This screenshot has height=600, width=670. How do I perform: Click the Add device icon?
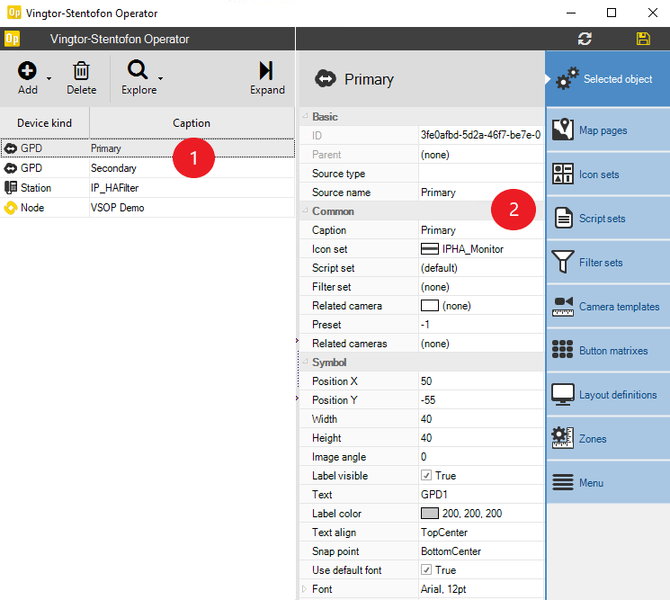(27, 71)
